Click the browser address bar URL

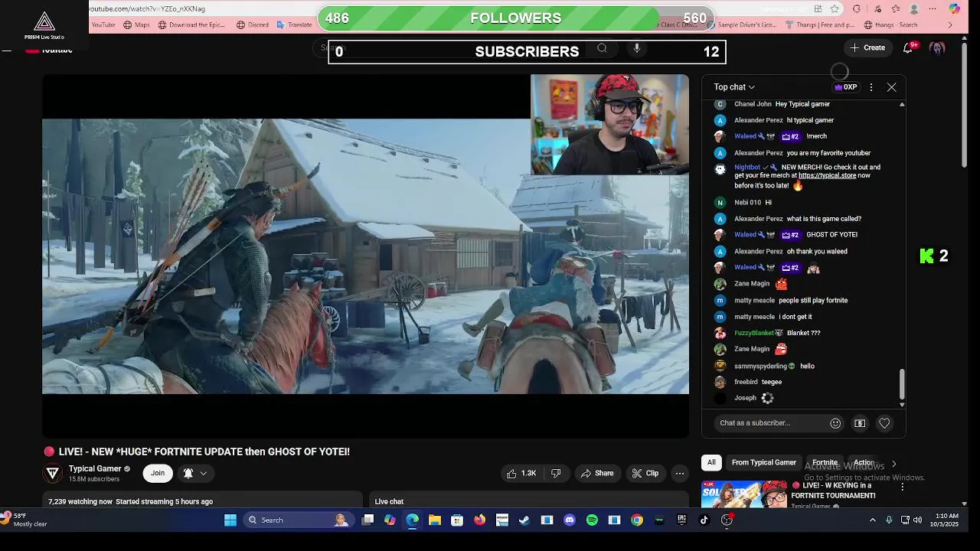(147, 8)
